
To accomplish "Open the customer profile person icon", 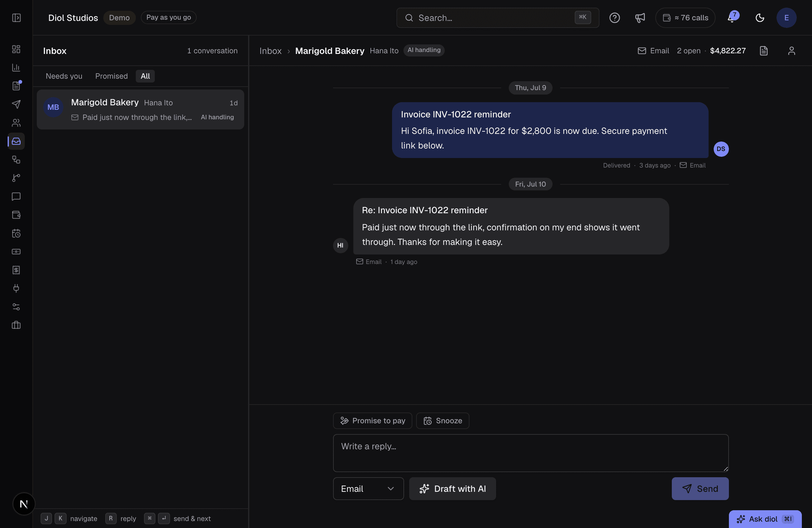I will tap(791, 51).
